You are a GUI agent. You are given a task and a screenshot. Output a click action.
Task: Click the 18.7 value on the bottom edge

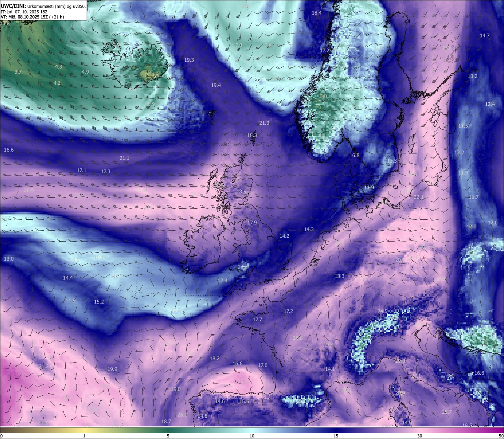[x=166, y=421]
